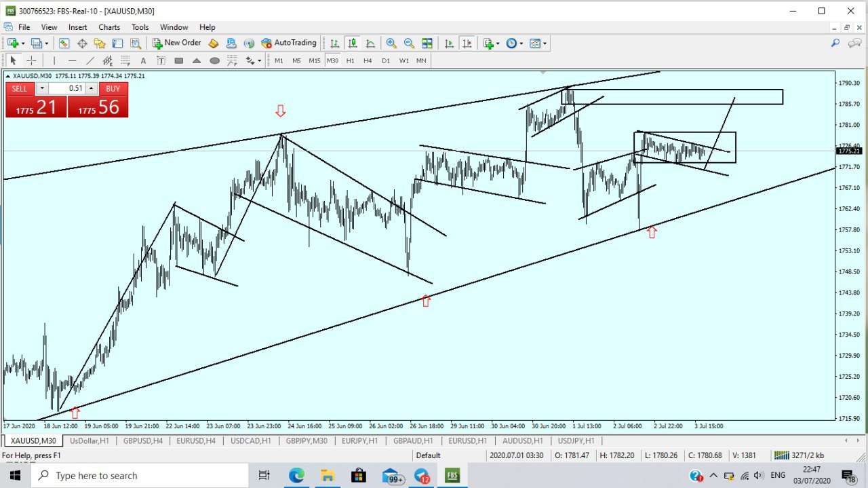
Task: Open the Insert menu
Action: pos(77,27)
